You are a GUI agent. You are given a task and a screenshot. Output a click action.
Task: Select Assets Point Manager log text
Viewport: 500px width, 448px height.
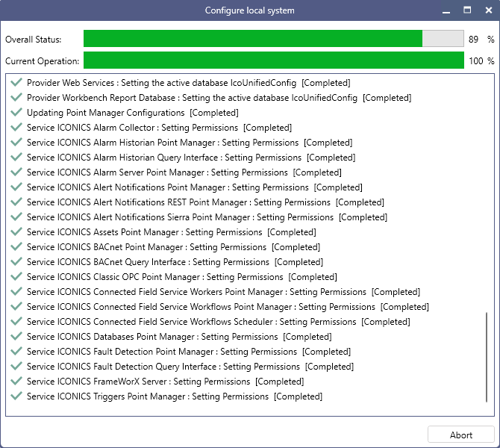171,232
